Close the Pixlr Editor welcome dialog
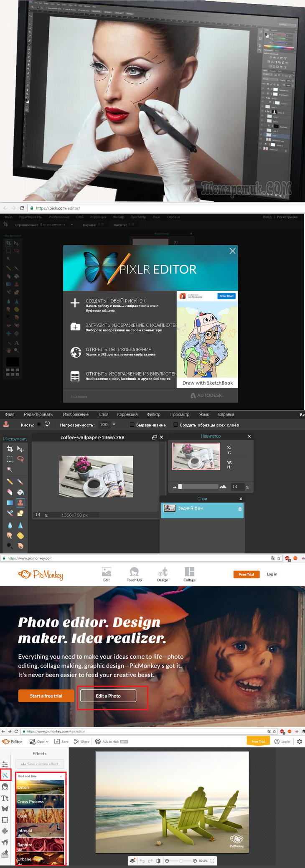 (x=232, y=251)
